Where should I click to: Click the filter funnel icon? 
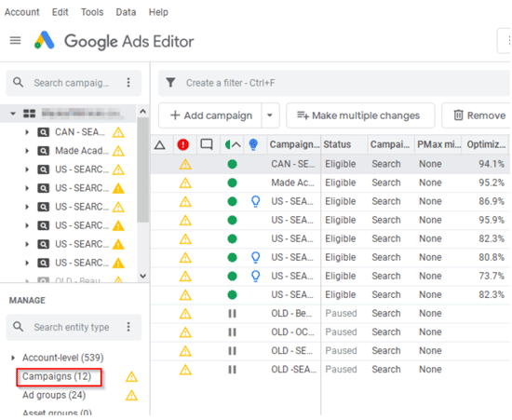tap(170, 83)
